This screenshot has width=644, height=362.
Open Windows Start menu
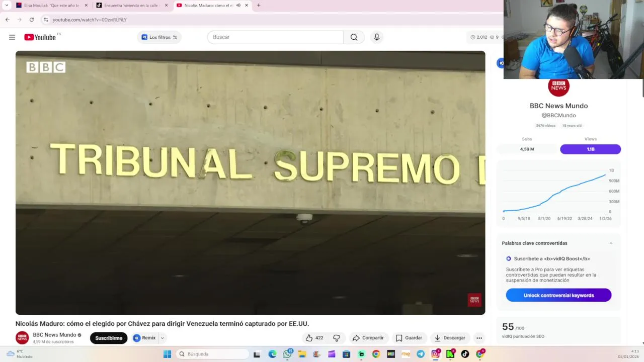pyautogui.click(x=168, y=354)
